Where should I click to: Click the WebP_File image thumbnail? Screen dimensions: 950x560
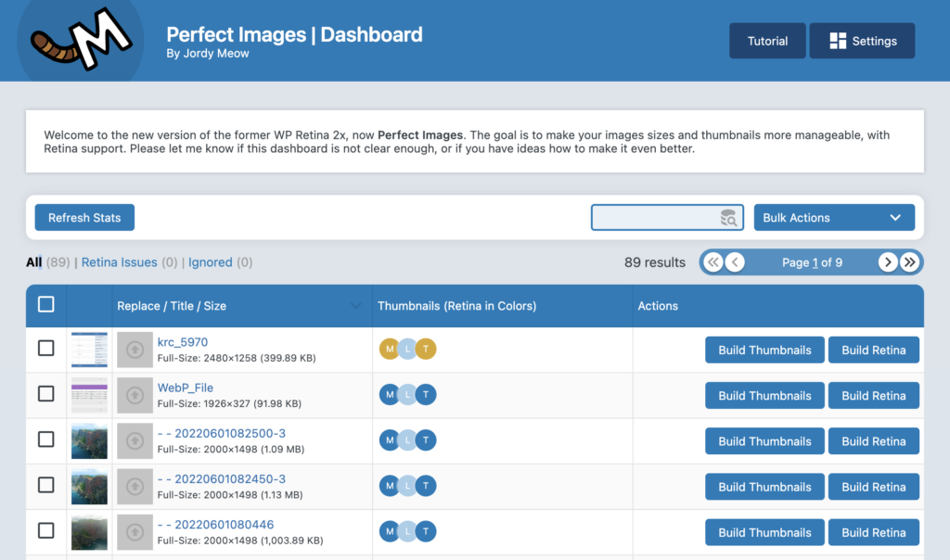click(89, 395)
